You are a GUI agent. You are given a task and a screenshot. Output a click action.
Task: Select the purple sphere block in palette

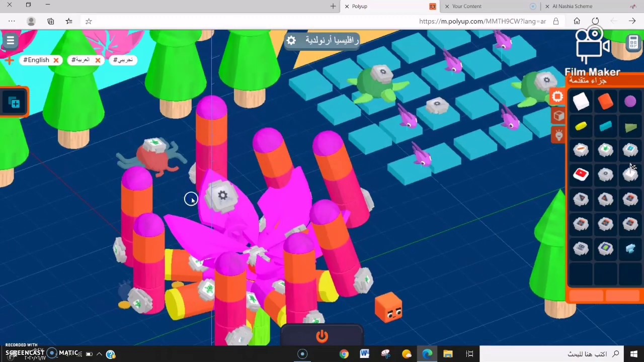coord(630,102)
